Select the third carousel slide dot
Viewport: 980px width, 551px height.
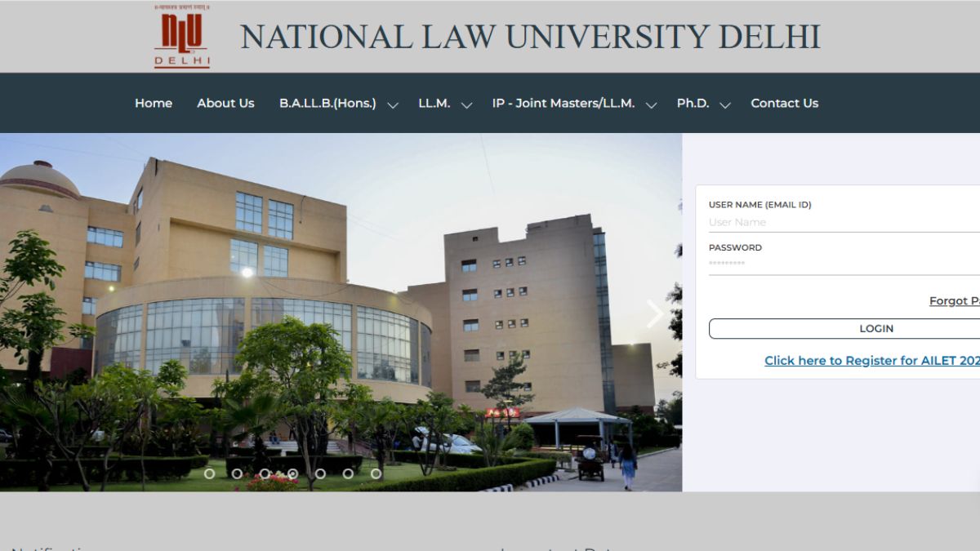[265, 473]
